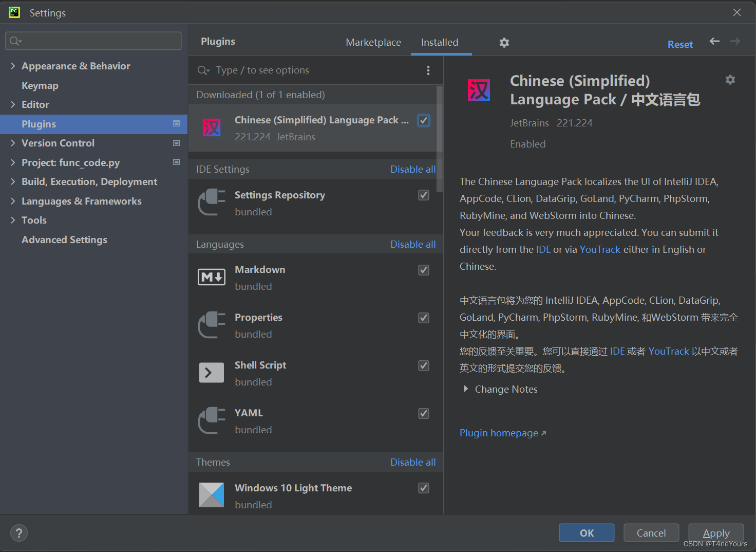The image size is (756, 552).
Task: Select Chinese (Simplified) Language Pack row
Action: coord(312,127)
